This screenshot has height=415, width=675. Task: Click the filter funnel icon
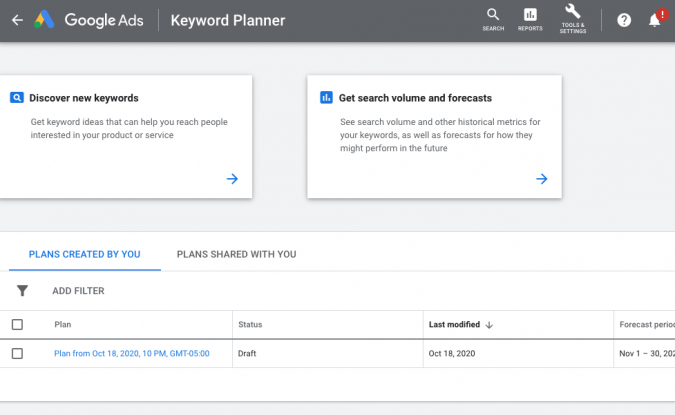point(22,291)
